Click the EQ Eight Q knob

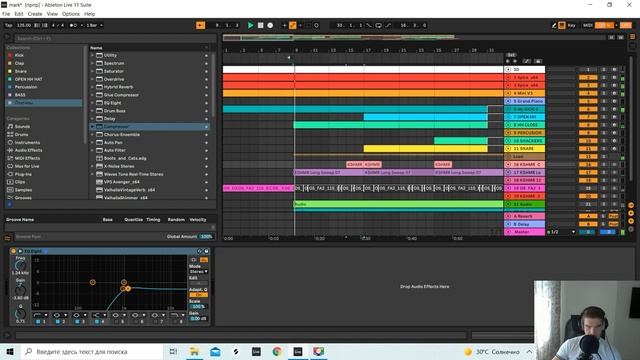click(x=20, y=314)
